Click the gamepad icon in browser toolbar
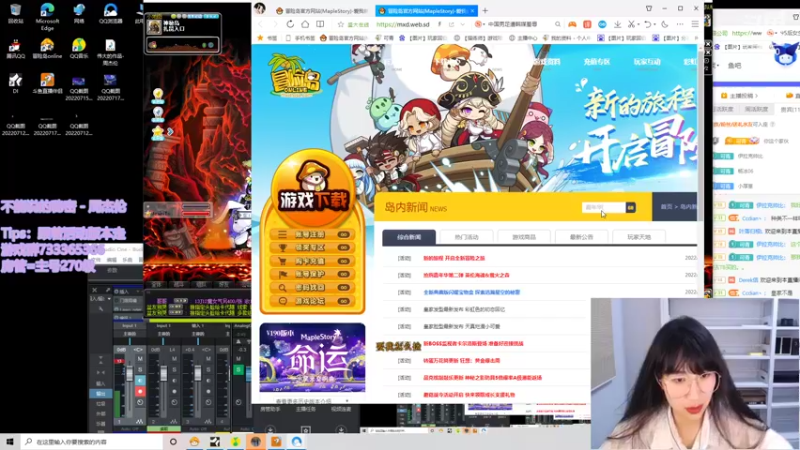The height and width of the screenshot is (450, 800). coord(572,24)
